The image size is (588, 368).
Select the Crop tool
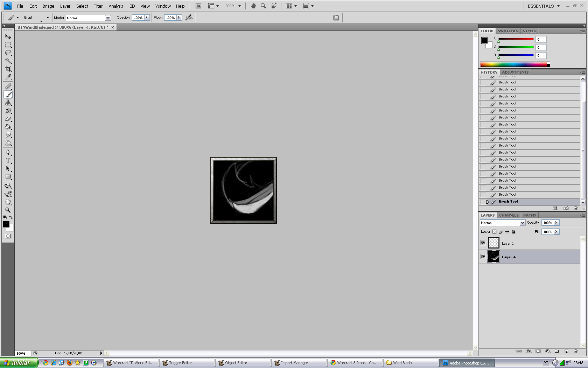point(8,69)
